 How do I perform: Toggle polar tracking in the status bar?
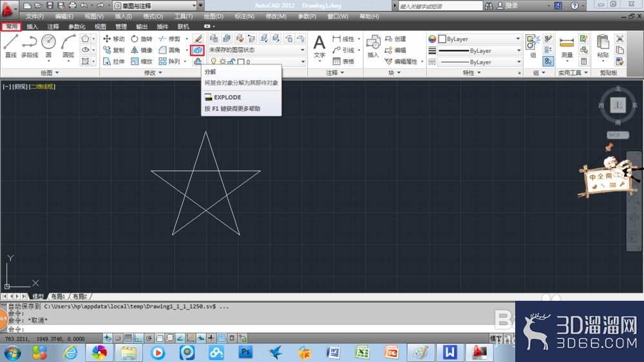pos(149,338)
